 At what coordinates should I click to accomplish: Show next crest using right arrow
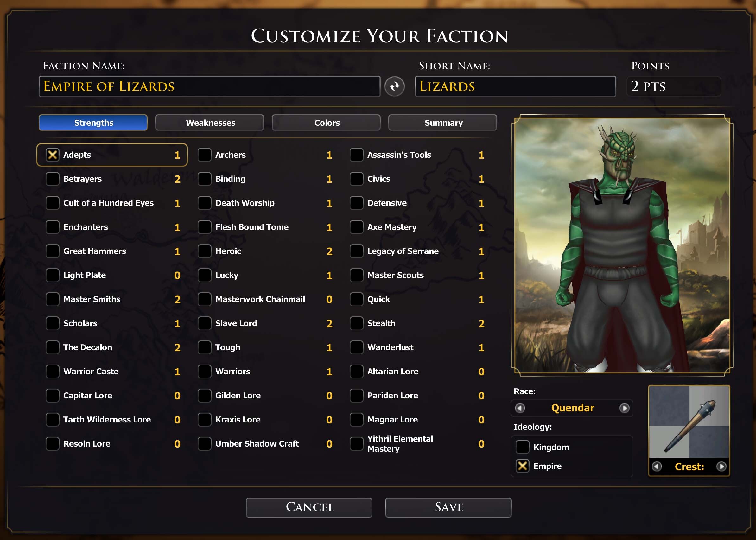721,467
